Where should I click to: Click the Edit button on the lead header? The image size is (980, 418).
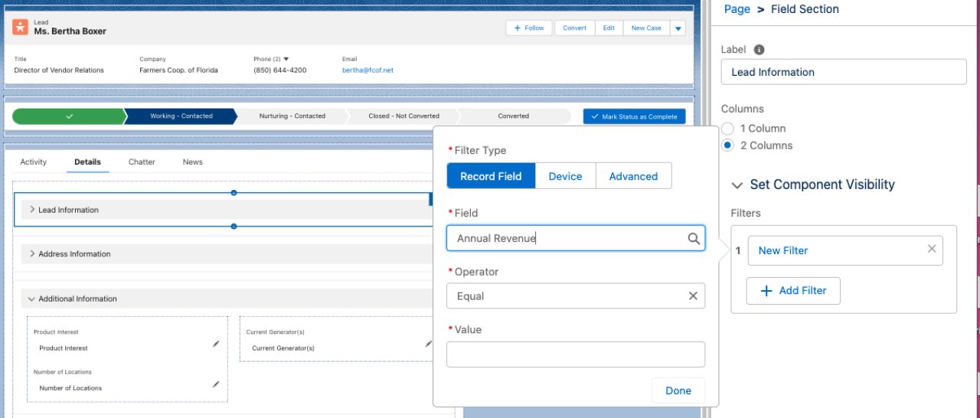coord(609,28)
